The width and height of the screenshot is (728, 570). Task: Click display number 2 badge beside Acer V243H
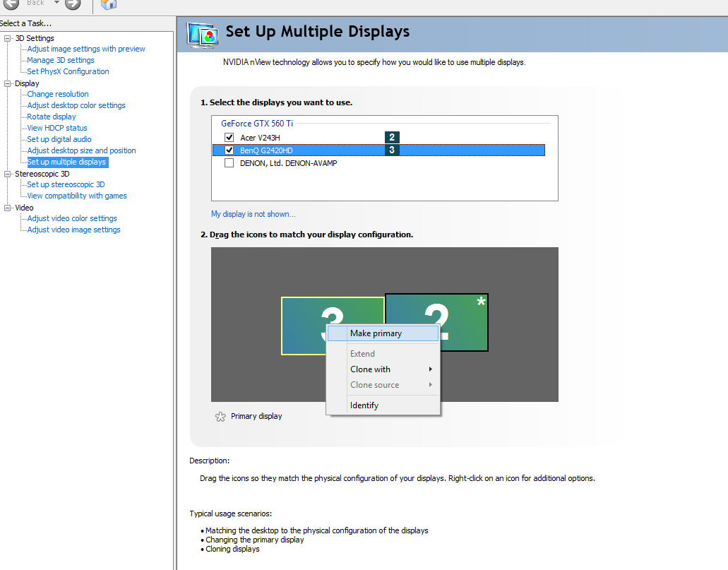coord(392,137)
